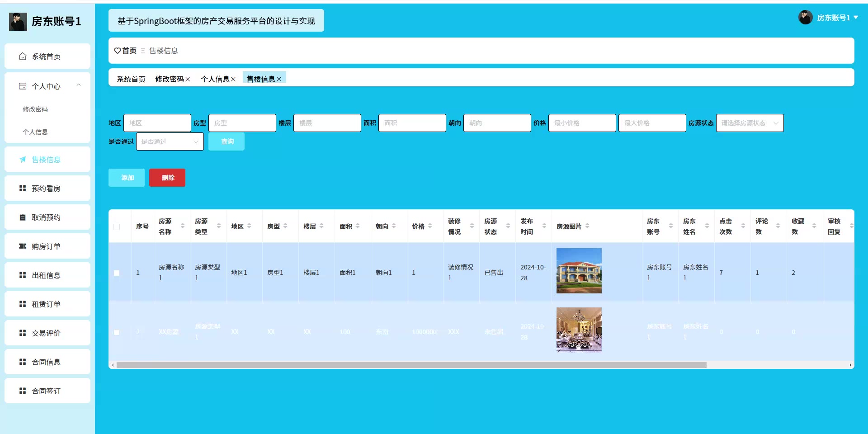Sort table by 房源名称 column
868x434 pixels.
pyautogui.click(x=183, y=226)
